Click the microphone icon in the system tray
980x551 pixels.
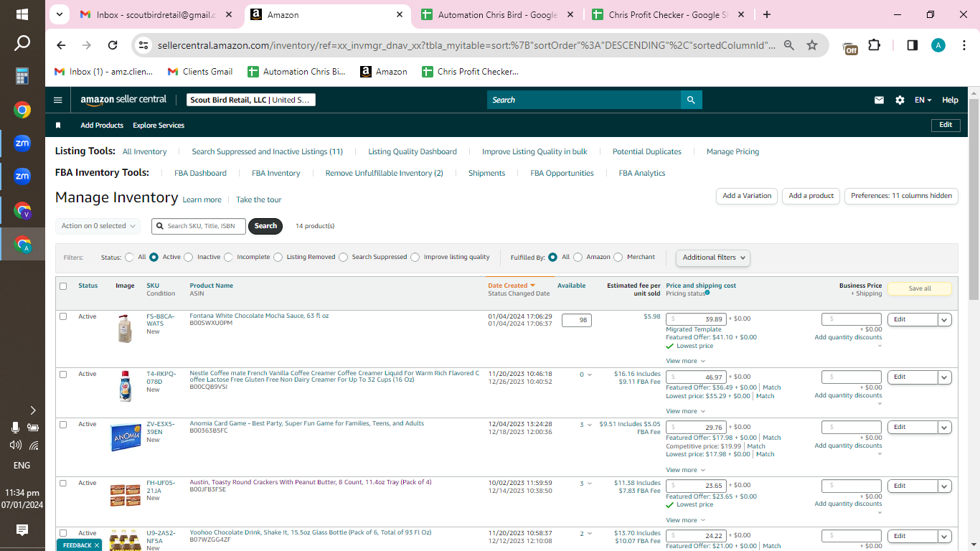coord(15,428)
